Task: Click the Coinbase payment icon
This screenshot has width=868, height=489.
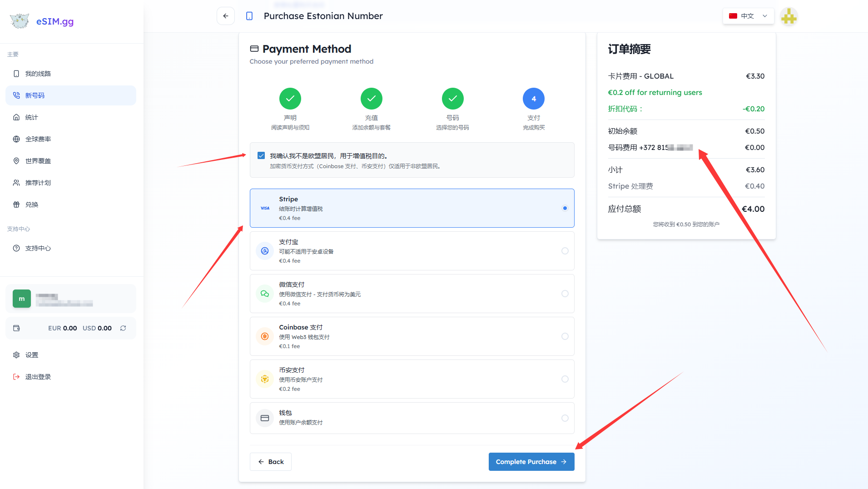Action: [x=265, y=336]
